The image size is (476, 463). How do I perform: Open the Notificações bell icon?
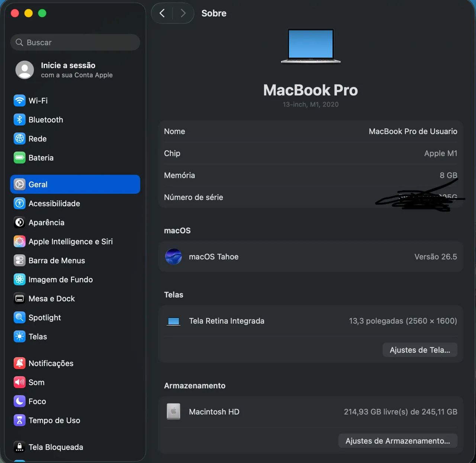point(20,363)
